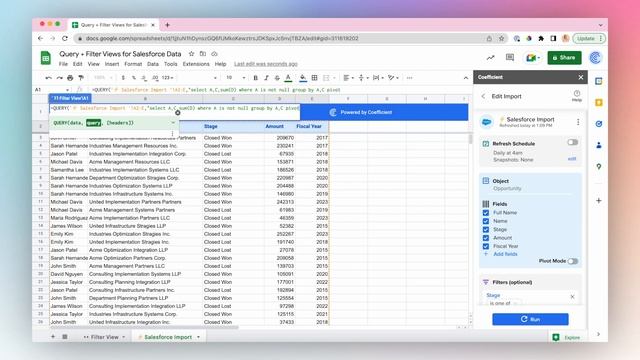This screenshot has width=640, height=360.
Task: Open activity dashboard trend icon
Action: click(491, 58)
